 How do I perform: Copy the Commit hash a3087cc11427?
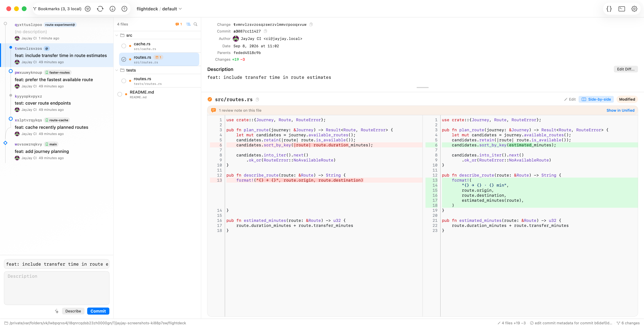(x=265, y=31)
